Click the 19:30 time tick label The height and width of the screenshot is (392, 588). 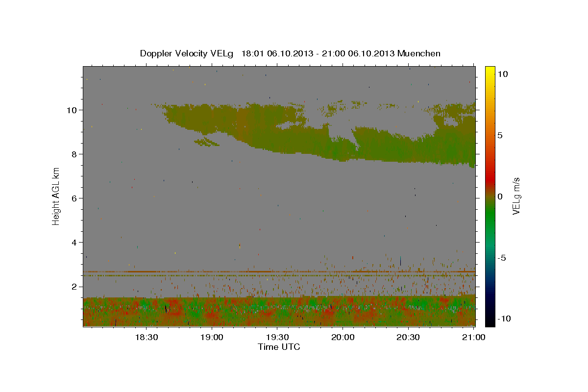[277, 337]
